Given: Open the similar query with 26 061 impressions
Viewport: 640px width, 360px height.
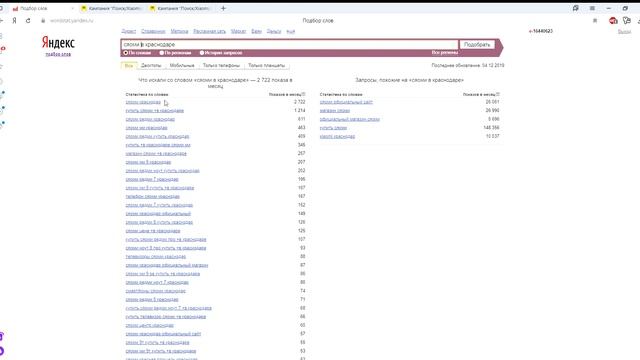Looking at the screenshot, I should 346,102.
